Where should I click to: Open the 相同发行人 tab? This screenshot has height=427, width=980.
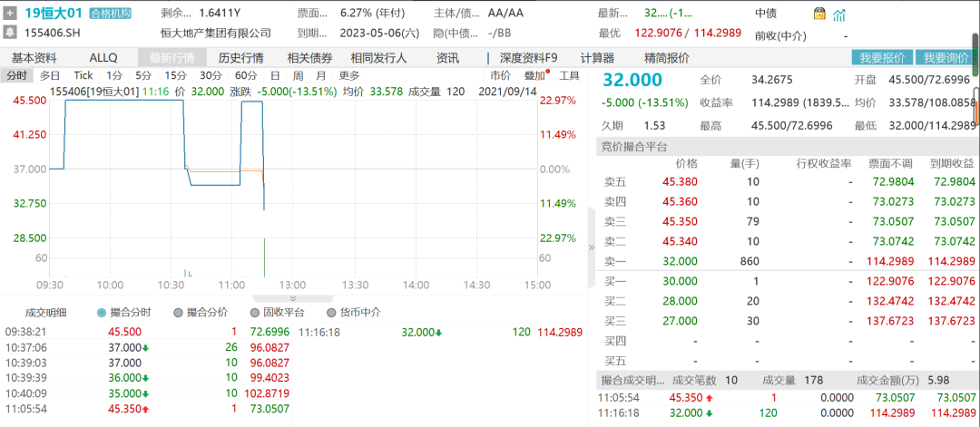point(378,58)
